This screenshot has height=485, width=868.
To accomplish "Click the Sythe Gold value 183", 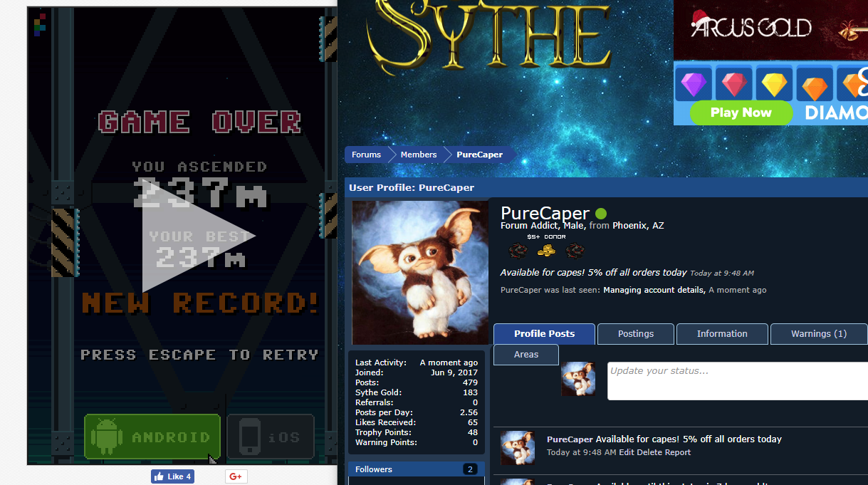I will click(470, 392).
